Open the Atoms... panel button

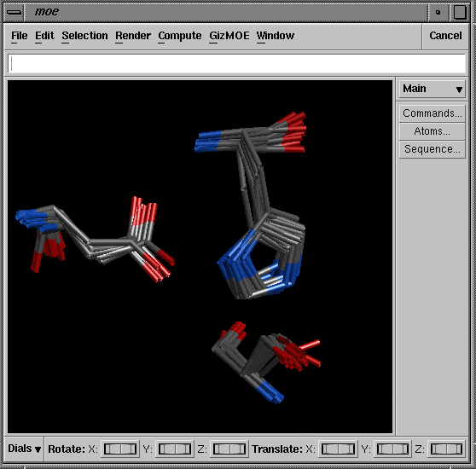tap(432, 131)
